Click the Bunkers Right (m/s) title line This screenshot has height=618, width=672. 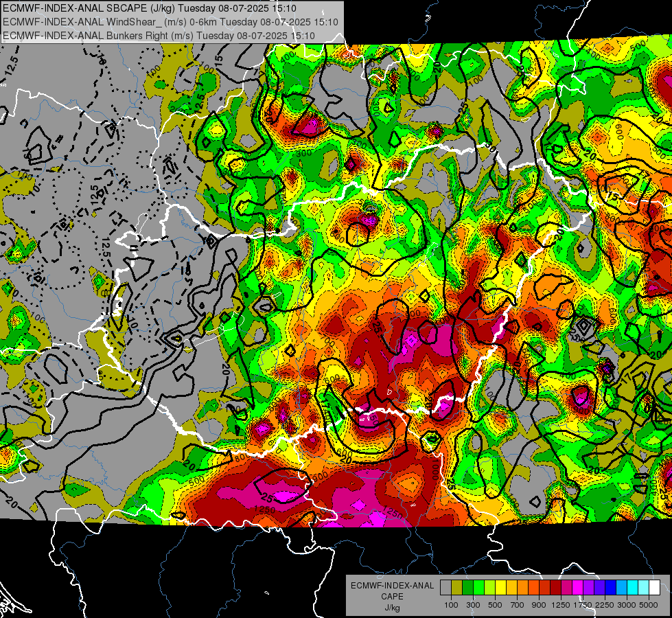pyautogui.click(x=159, y=36)
